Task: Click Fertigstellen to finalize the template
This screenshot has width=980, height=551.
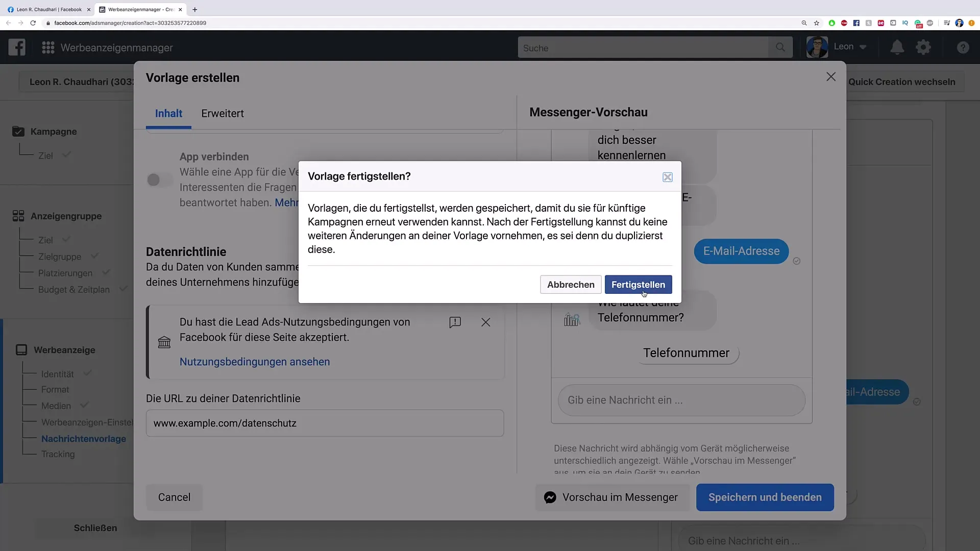Action: tap(638, 285)
